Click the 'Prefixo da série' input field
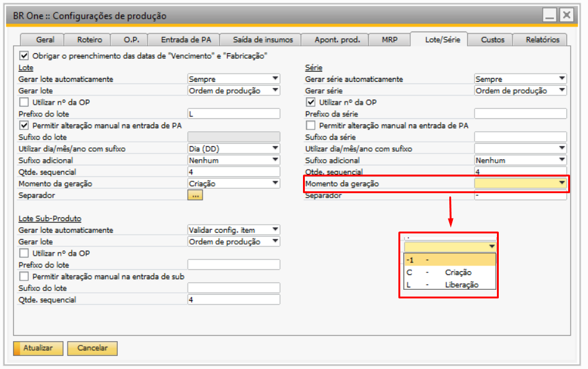Image resolution: width=588 pixels, height=369 pixels. 520,114
